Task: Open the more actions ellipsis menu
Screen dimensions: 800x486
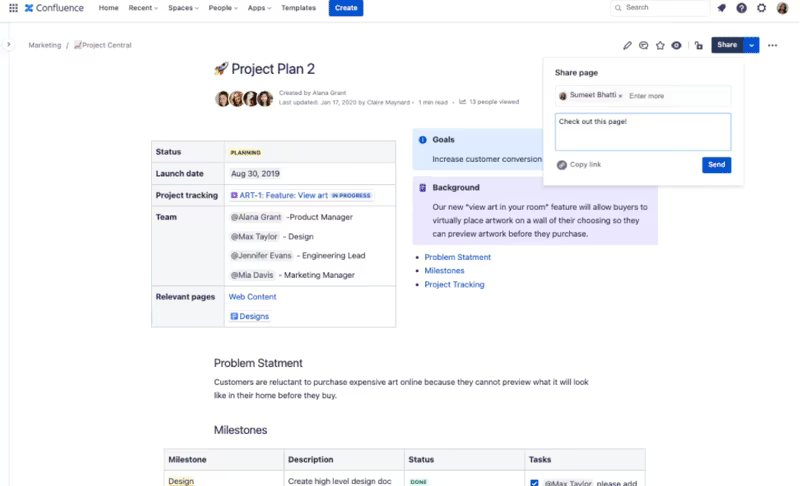Action: point(772,45)
